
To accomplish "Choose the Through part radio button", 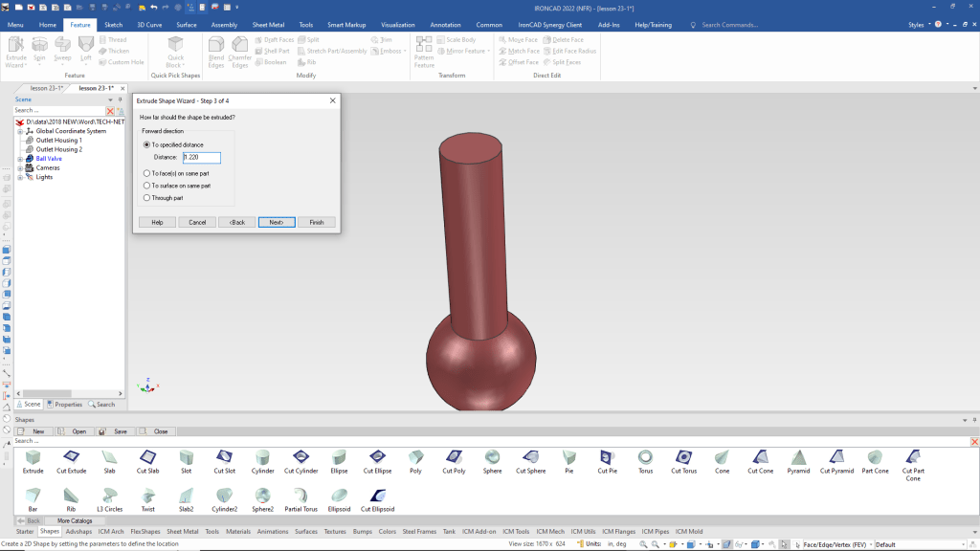I will tap(146, 198).
